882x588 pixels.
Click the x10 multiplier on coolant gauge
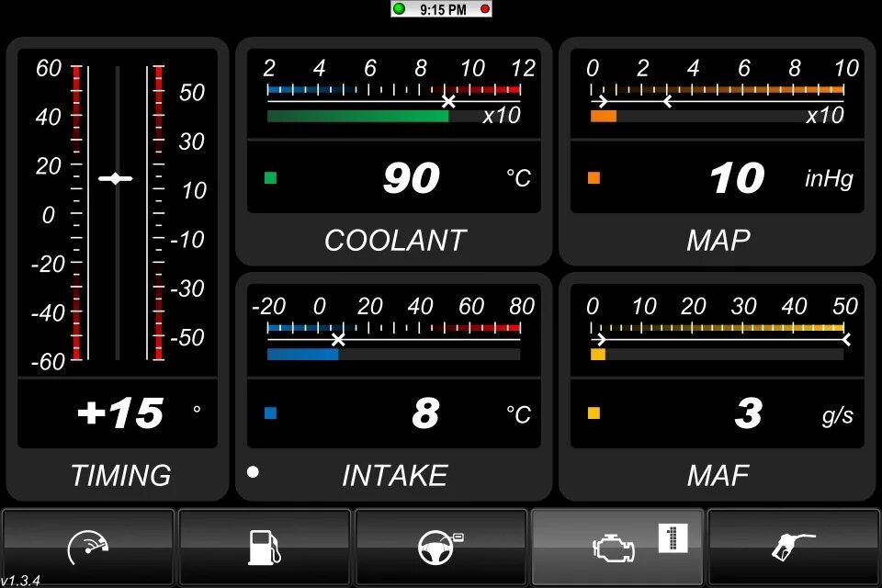(502, 116)
